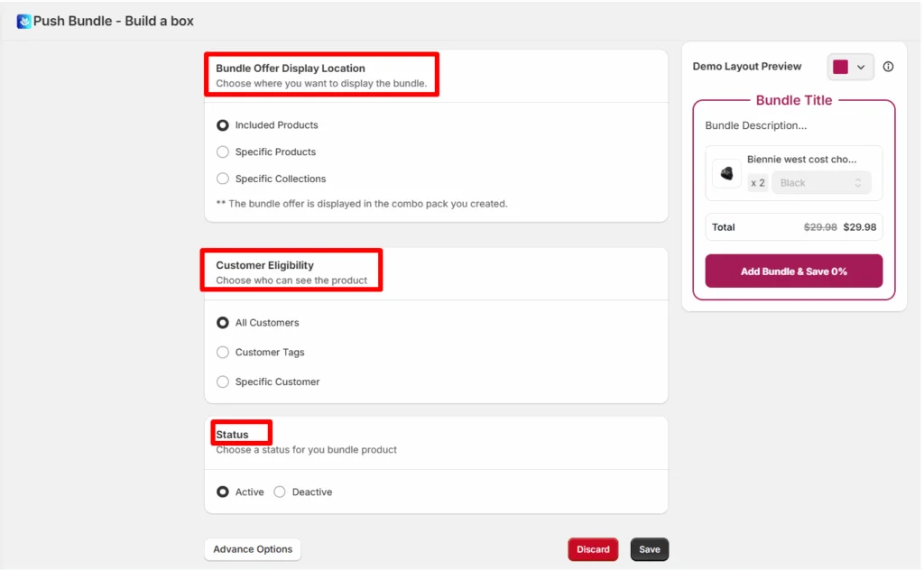Click the Save button
The height and width of the screenshot is (570, 924).
[x=650, y=549]
